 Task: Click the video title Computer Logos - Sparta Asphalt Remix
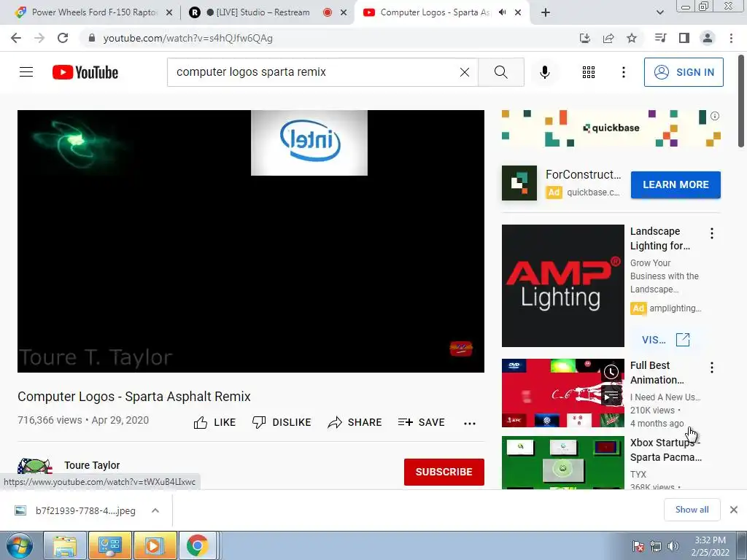[134, 397]
